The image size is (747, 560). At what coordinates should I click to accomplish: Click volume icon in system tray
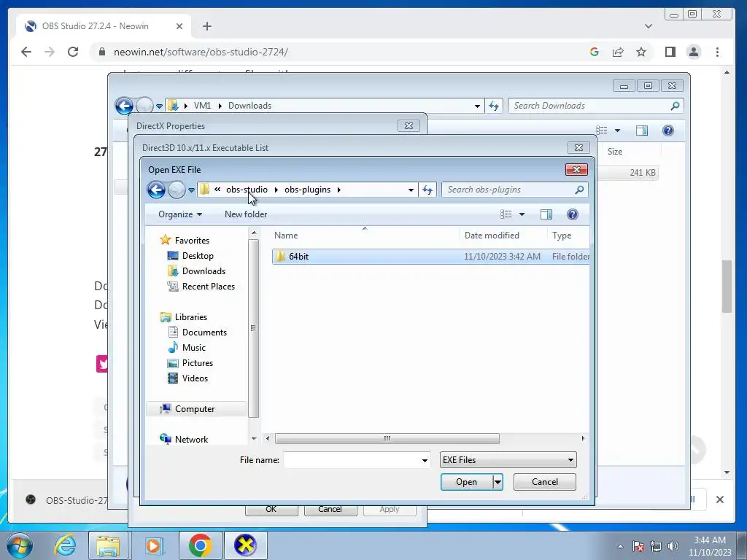tap(673, 545)
